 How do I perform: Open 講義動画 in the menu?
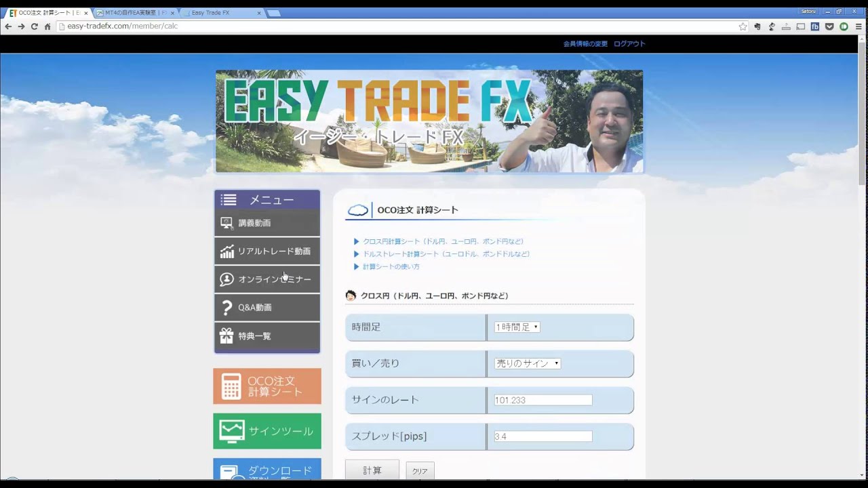[267, 223]
